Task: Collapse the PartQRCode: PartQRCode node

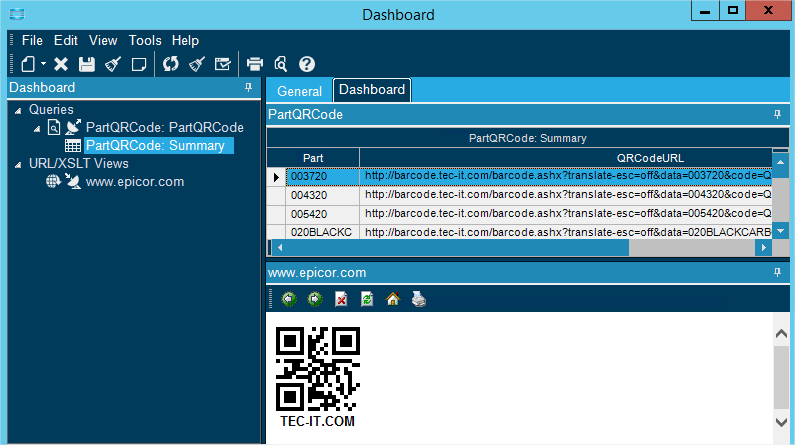Action: click(37, 129)
